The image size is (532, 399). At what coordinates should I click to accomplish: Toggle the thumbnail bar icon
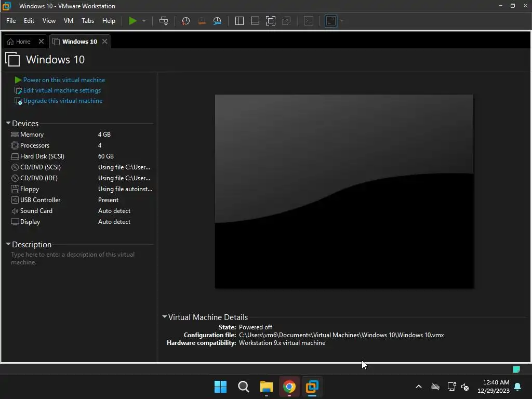tap(255, 21)
